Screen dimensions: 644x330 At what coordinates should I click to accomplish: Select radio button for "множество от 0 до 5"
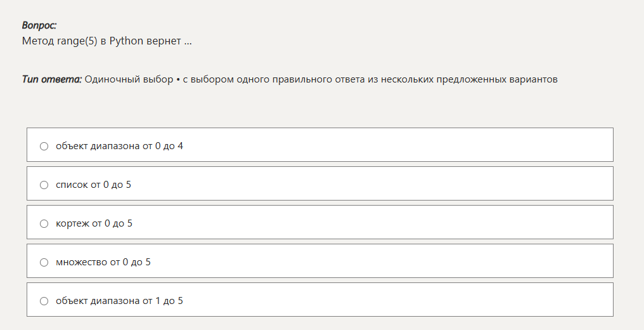(44, 262)
